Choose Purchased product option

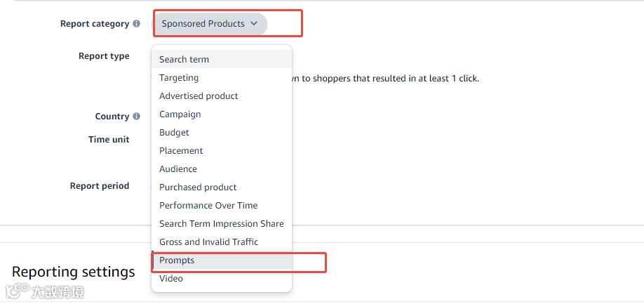click(x=198, y=187)
